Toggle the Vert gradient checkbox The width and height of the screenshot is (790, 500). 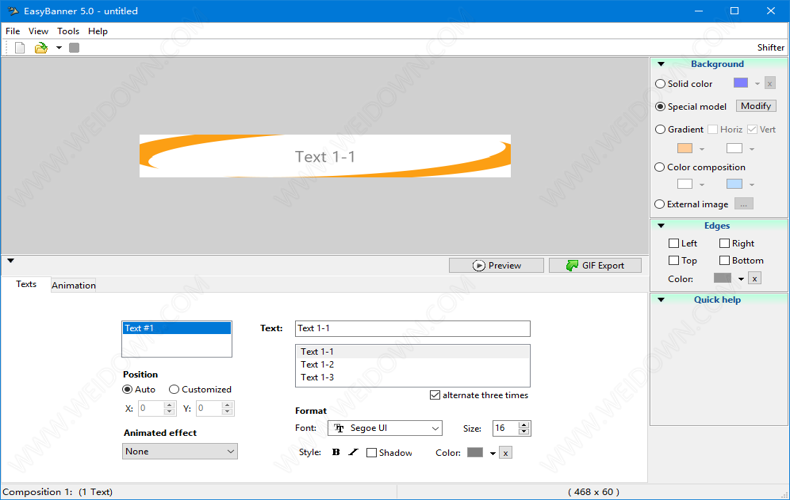coord(752,130)
